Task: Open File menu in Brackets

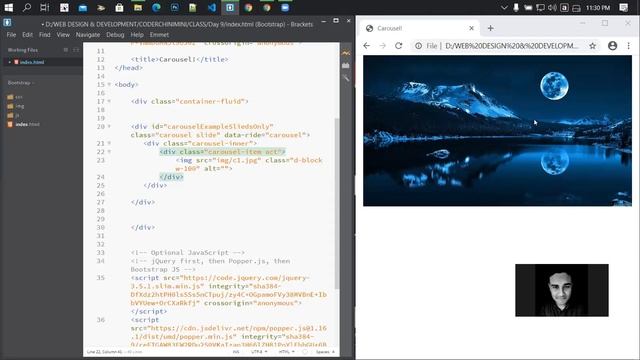Action: 11,35
